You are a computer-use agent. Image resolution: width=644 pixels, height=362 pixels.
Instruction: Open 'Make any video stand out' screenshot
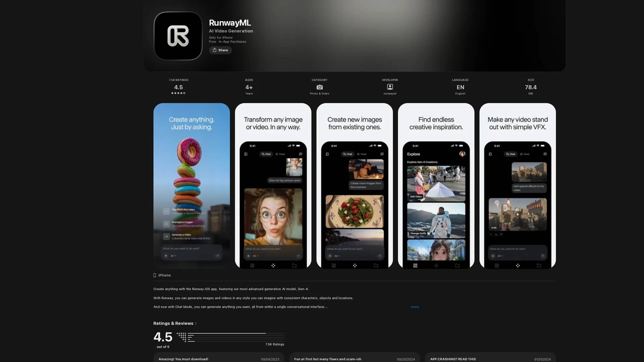pos(518,186)
